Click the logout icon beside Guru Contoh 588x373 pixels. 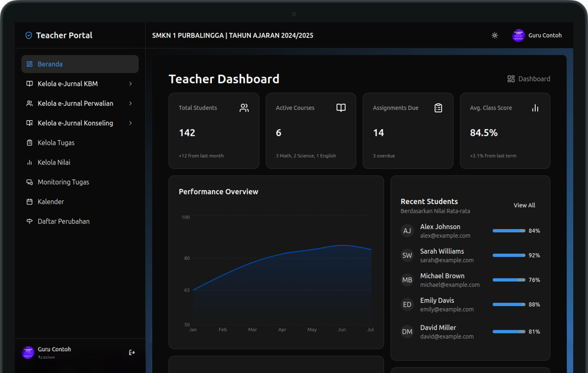[x=132, y=352]
